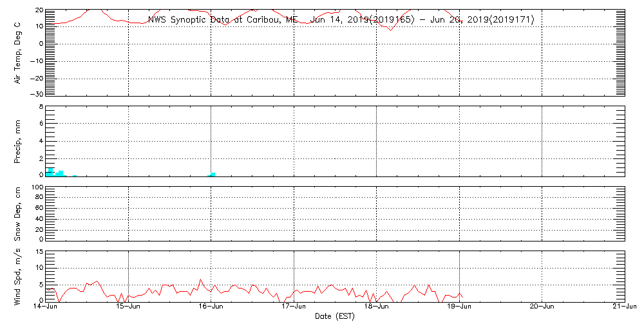The image size is (644, 322).
Task: Click the '-30' tick on the temperature axis
Action: (35, 95)
